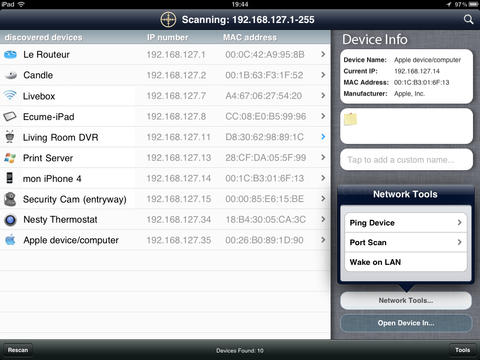Tap MAC address A4:67:06:27:54:20
480x360 pixels.
coord(264,96)
